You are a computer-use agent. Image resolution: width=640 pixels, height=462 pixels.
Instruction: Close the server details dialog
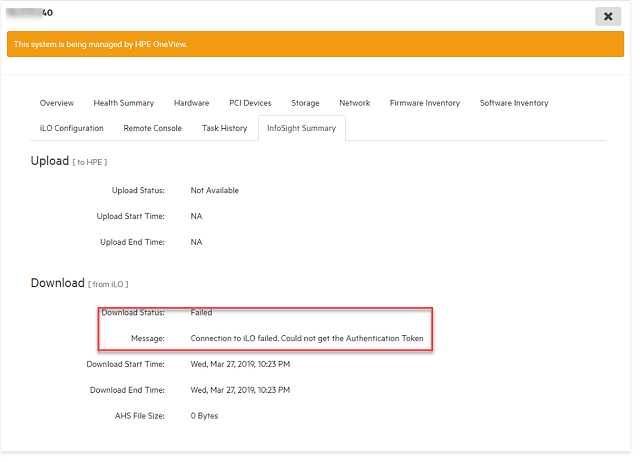coord(608,16)
